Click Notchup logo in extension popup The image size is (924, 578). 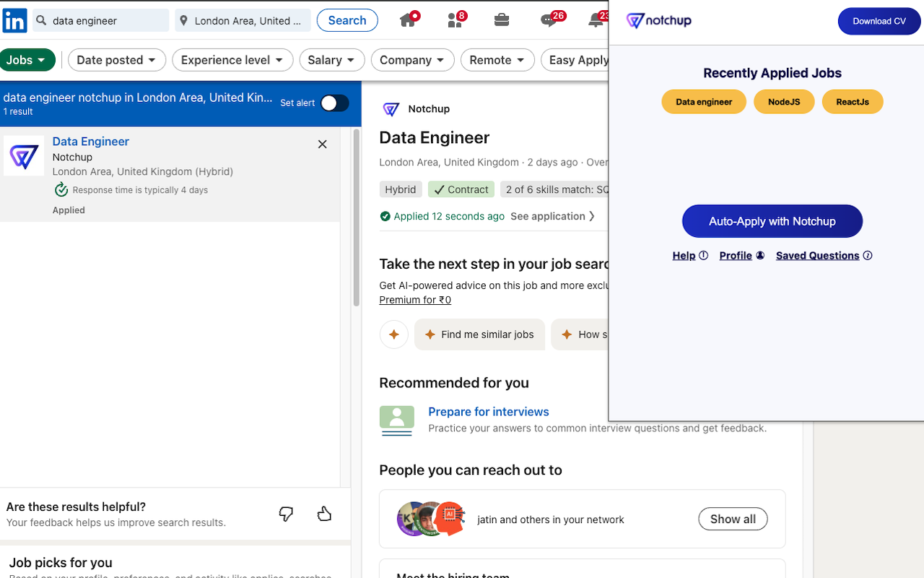click(659, 21)
